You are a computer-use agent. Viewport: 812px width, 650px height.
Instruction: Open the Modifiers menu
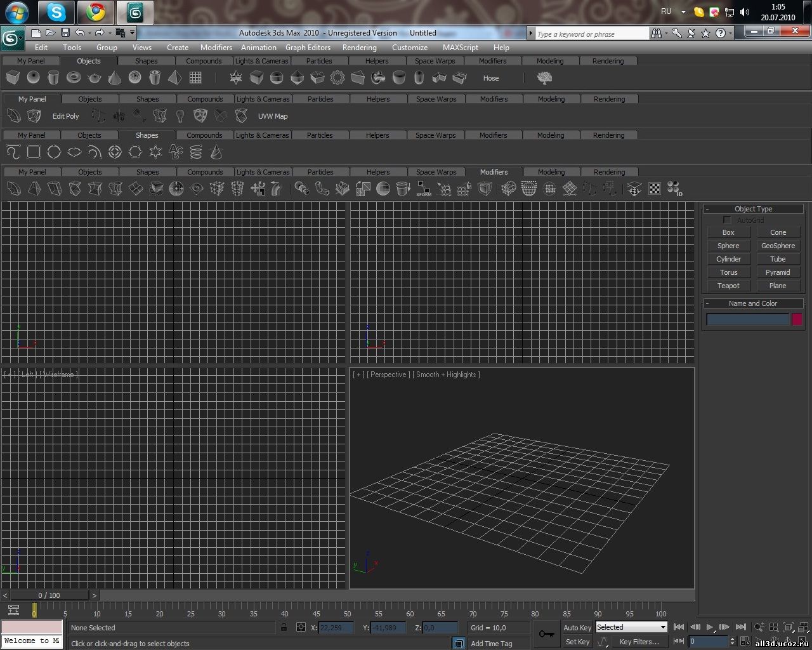point(216,48)
